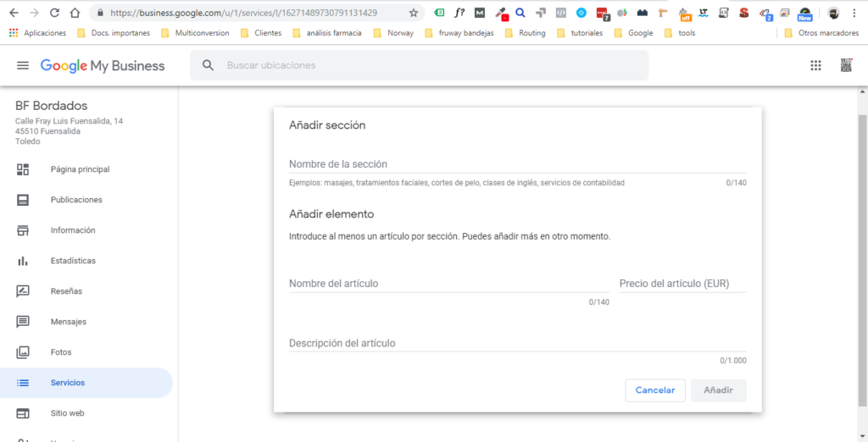This screenshot has width=868, height=442.
Task: Click the blue magnifier extension icon
Action: pyautogui.click(x=520, y=13)
